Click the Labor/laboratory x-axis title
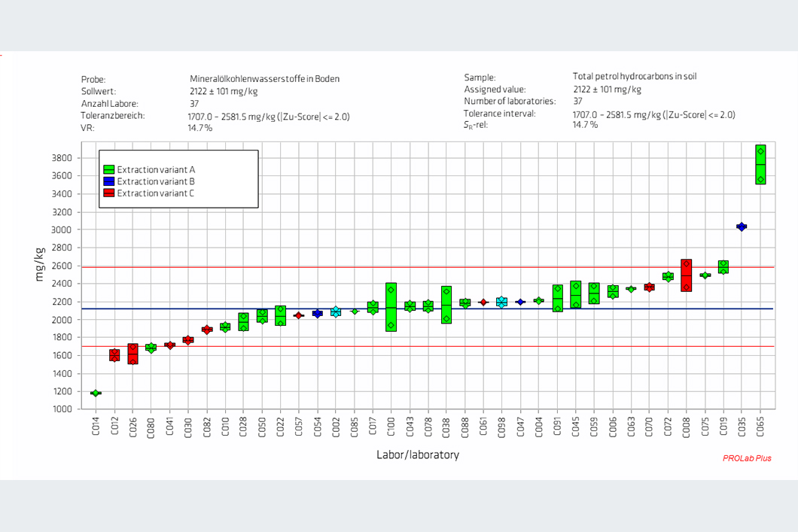Screen dimensions: 798x532 click(x=417, y=455)
